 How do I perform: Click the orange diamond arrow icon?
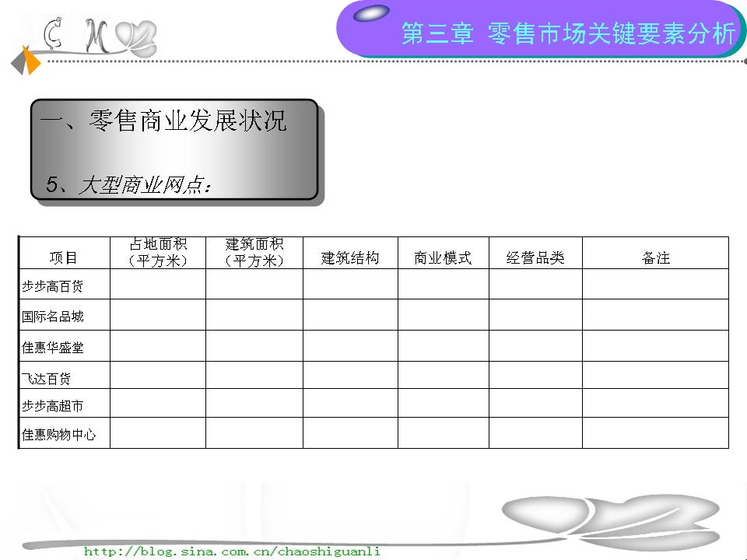(x=30, y=61)
